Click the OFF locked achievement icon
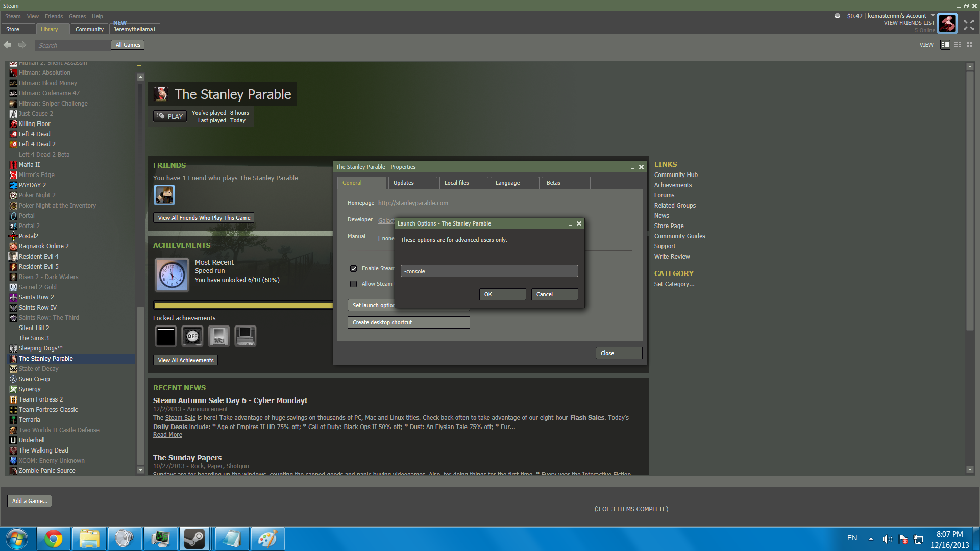The height and width of the screenshot is (551, 980). 192,336
